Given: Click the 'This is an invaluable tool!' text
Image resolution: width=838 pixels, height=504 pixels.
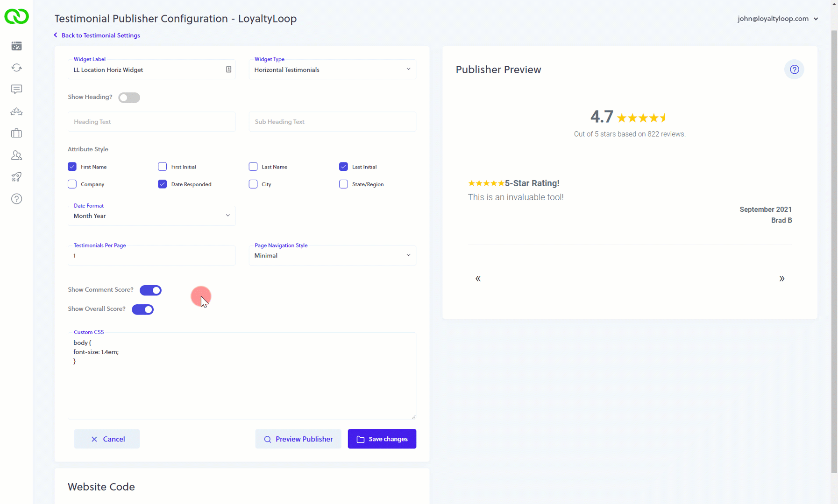Looking at the screenshot, I should (516, 197).
